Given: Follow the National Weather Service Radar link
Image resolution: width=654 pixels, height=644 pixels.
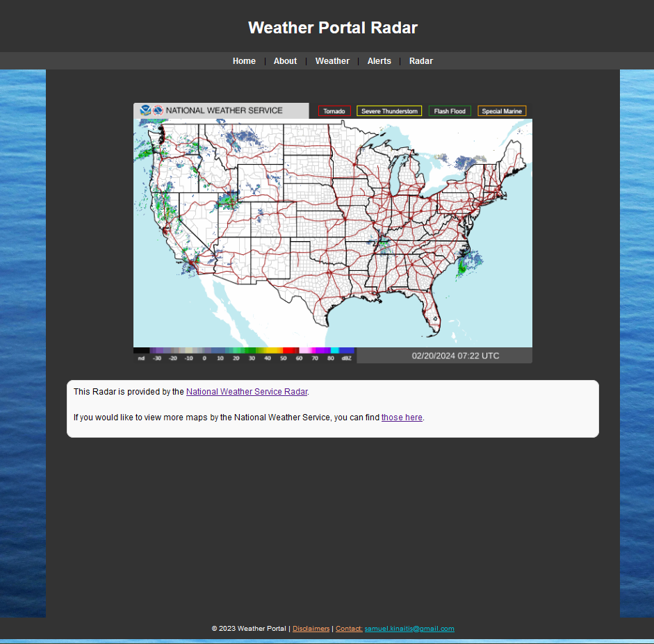Looking at the screenshot, I should point(246,392).
